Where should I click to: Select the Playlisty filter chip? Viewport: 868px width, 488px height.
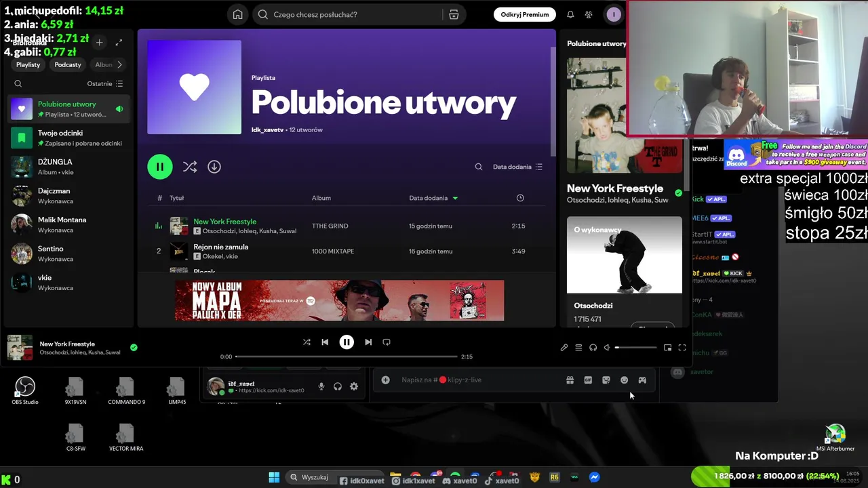[28, 64]
